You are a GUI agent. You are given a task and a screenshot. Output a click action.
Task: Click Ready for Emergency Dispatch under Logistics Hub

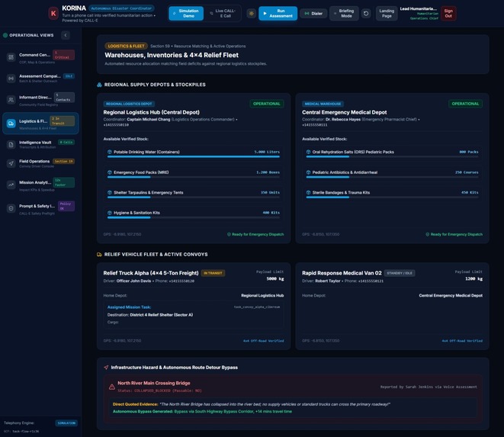coord(255,234)
